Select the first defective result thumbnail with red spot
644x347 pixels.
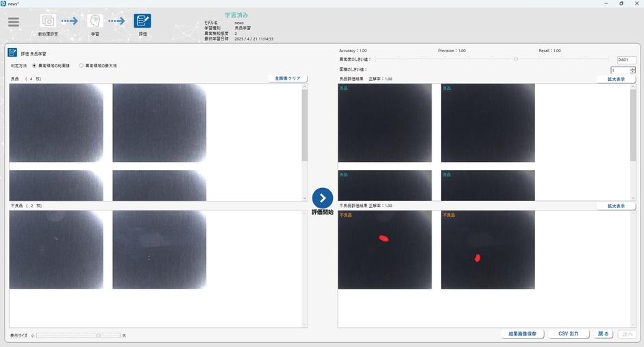(384, 250)
